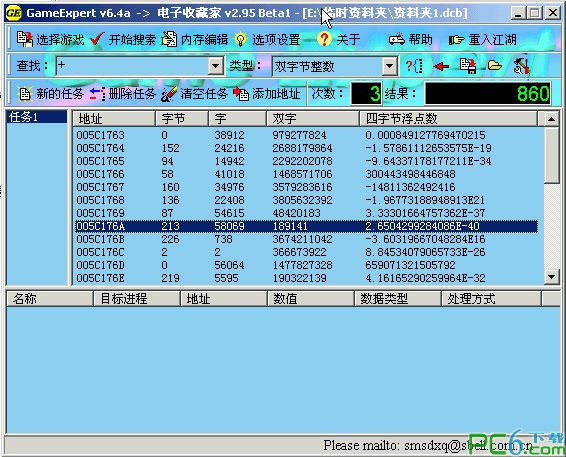Open 帮助 ambulance help icon
The width and height of the screenshot is (566, 457).
397,39
